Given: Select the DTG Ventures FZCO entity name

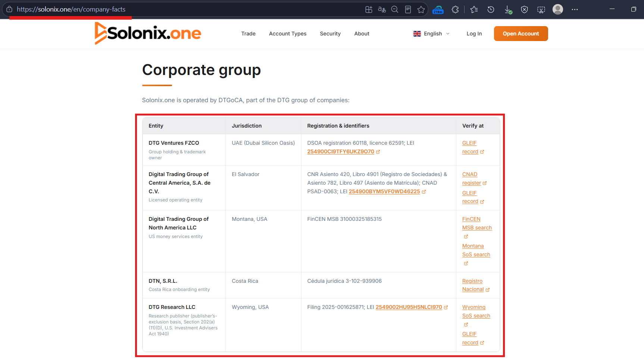Looking at the screenshot, I should pos(174,143).
